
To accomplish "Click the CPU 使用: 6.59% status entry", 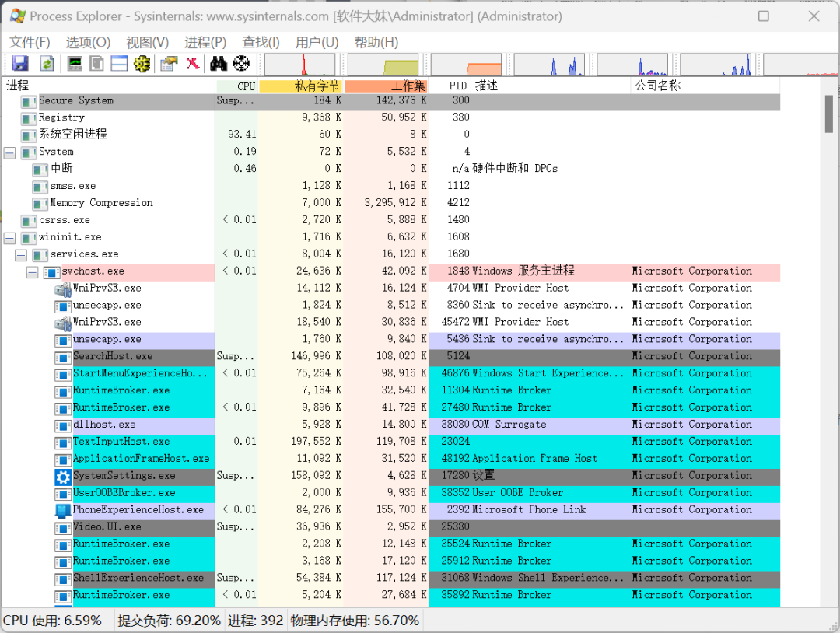I will [53, 621].
